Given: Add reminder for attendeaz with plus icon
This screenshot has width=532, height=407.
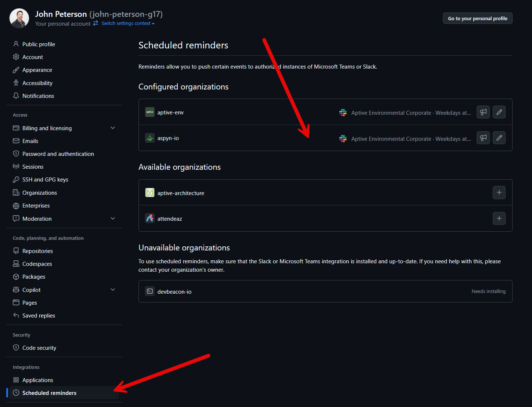Looking at the screenshot, I should (499, 219).
